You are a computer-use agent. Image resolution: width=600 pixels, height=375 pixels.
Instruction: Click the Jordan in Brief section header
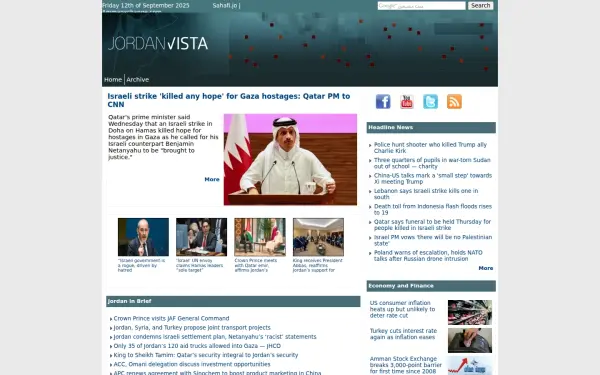tap(233, 301)
